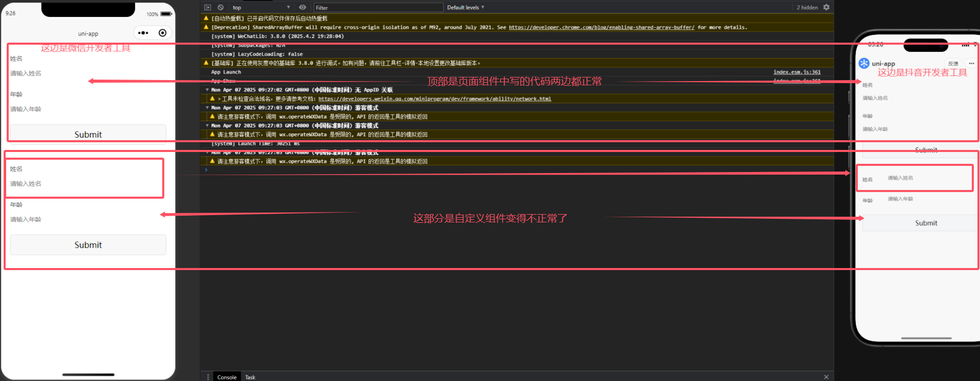Click the uni-app title in WeChat simulator
This screenshot has height=381, width=980.
[x=88, y=33]
